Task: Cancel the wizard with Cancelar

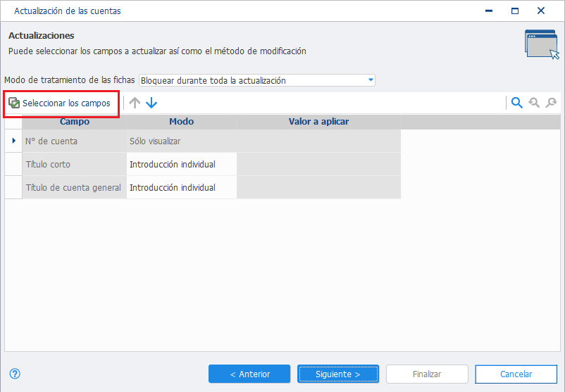Action: 516,374
